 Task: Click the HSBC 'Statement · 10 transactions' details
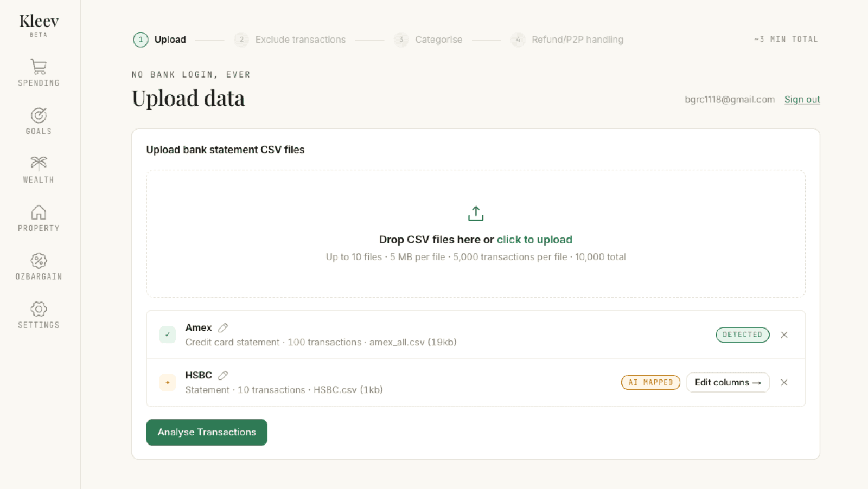284,390
